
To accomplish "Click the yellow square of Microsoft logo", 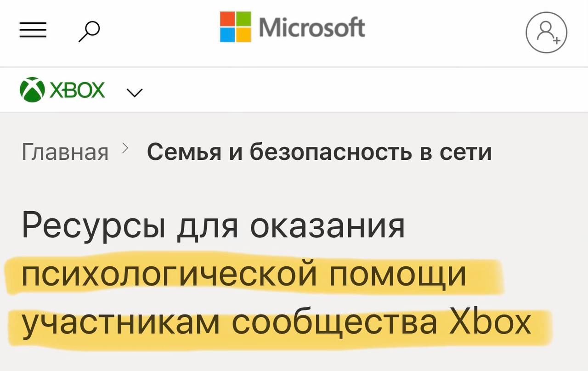I will pyautogui.click(x=244, y=35).
